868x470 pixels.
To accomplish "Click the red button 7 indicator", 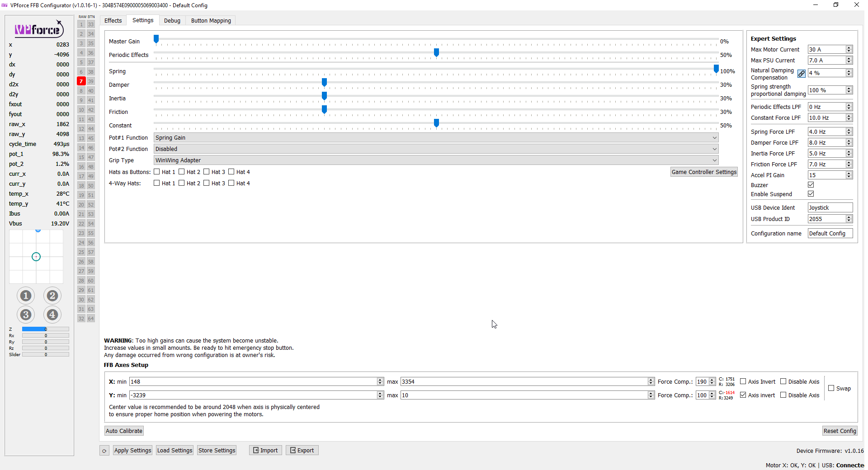I will pyautogui.click(x=81, y=81).
